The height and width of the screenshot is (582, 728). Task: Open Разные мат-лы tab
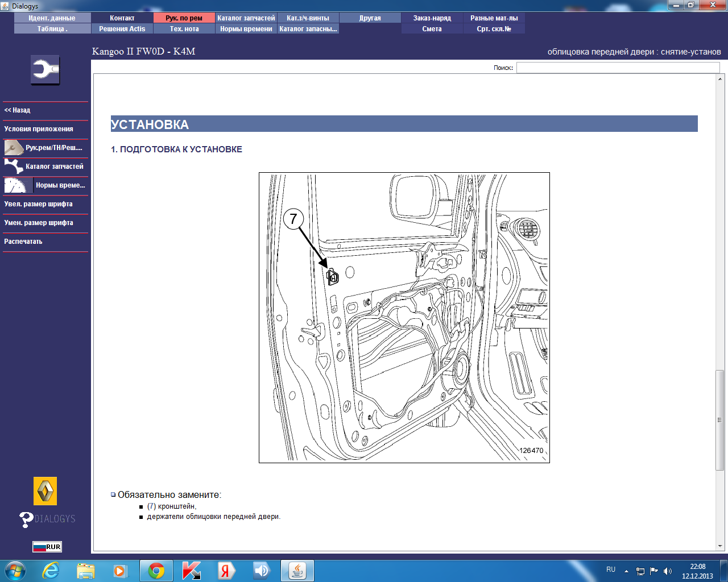tap(494, 18)
